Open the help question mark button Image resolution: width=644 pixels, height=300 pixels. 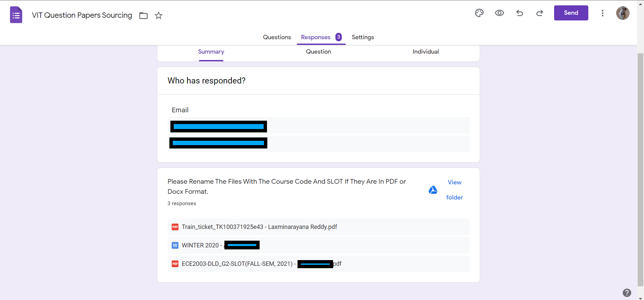(x=627, y=293)
